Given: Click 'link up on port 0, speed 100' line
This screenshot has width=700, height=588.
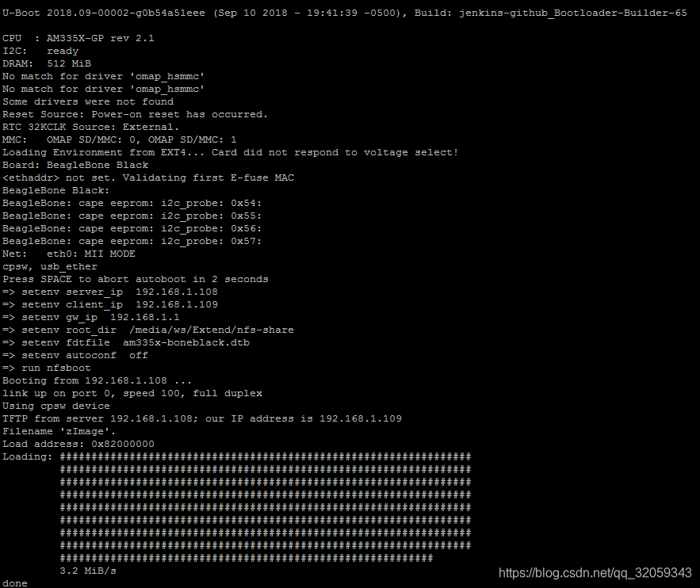Looking at the screenshot, I should (132, 394).
